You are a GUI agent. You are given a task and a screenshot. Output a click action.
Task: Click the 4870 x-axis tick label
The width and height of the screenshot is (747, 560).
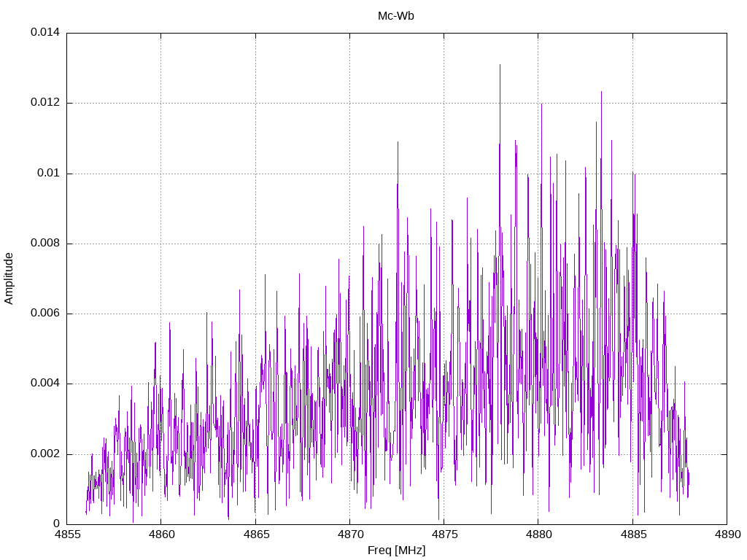pyautogui.click(x=350, y=534)
